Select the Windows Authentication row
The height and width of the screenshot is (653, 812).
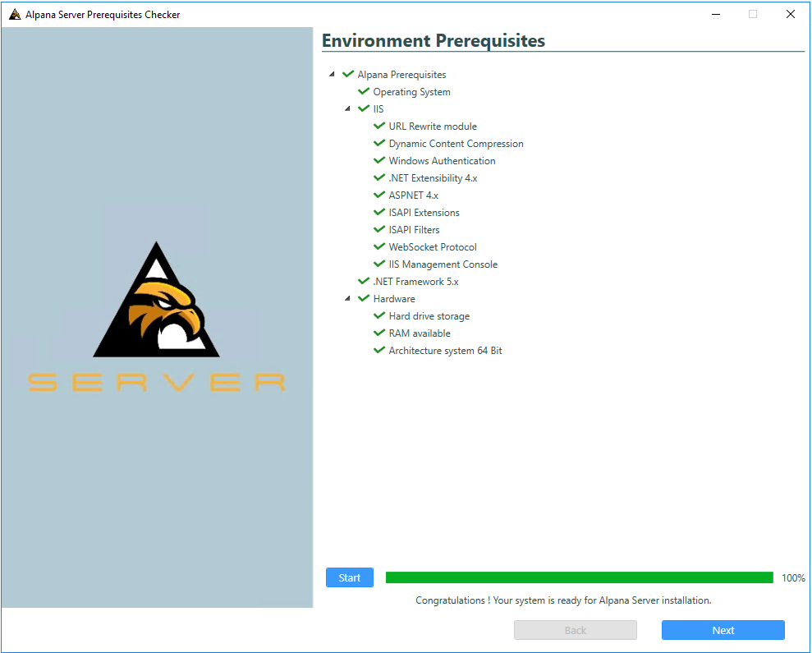(434, 161)
